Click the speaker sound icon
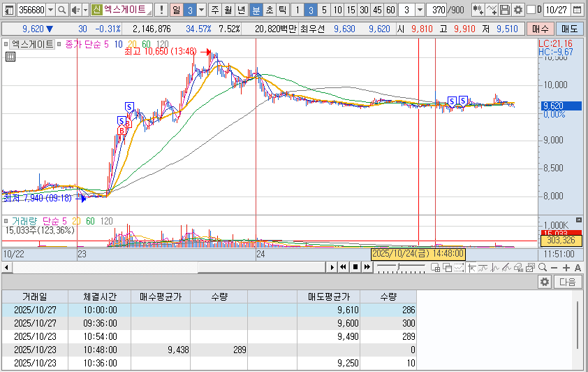 pos(75,10)
